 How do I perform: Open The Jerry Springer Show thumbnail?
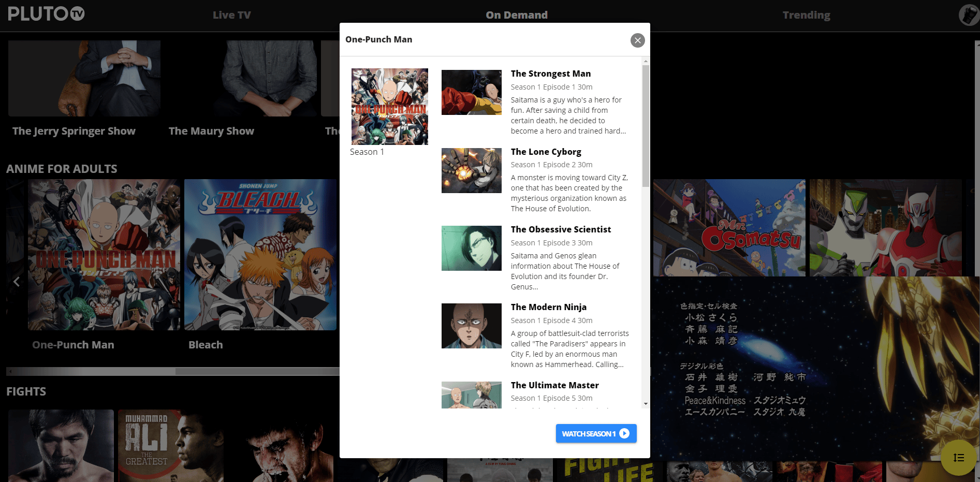click(84, 78)
